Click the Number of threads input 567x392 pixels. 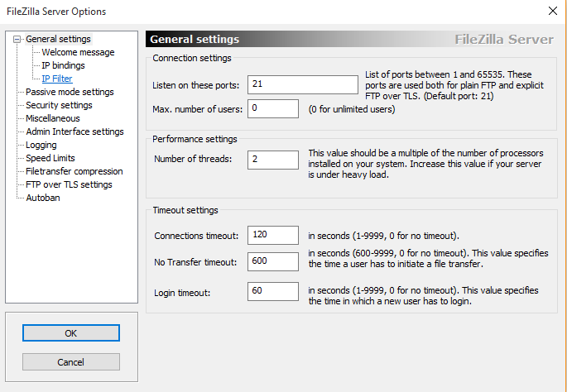click(x=272, y=160)
